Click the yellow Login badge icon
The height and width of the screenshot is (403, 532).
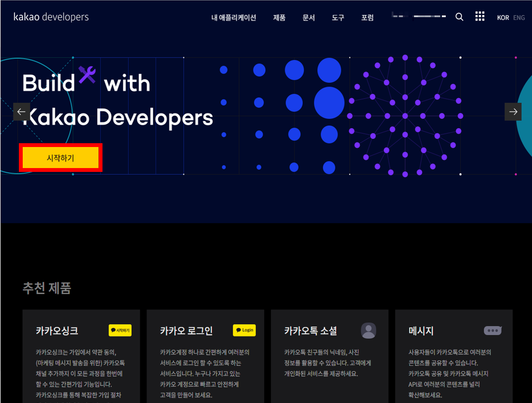[x=244, y=330]
